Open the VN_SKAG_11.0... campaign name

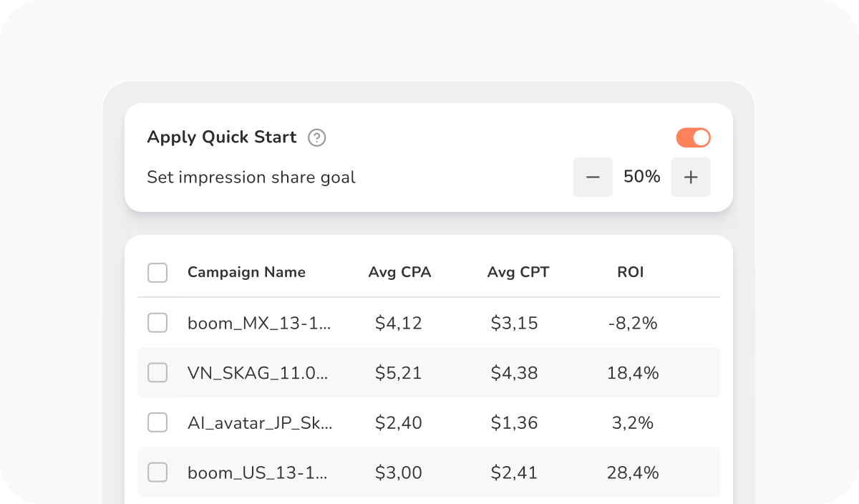(258, 374)
